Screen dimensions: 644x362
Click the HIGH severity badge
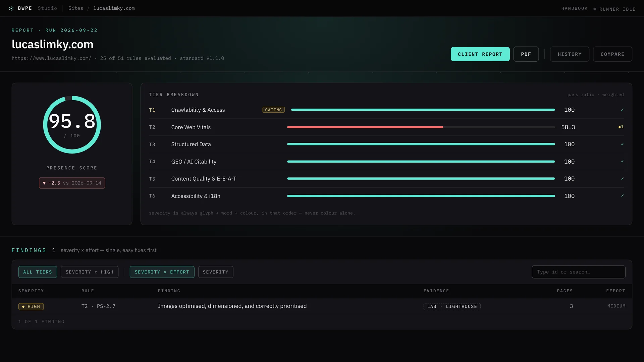tap(31, 306)
